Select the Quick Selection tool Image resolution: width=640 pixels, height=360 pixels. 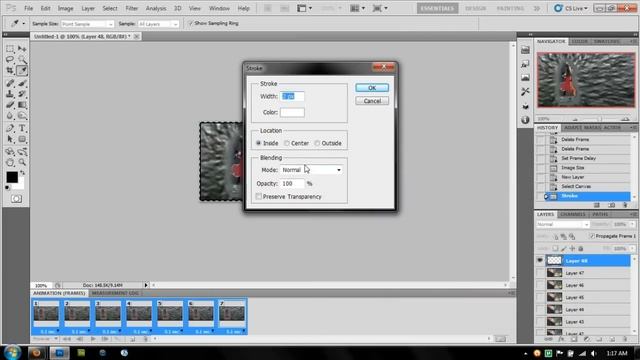tap(22, 60)
